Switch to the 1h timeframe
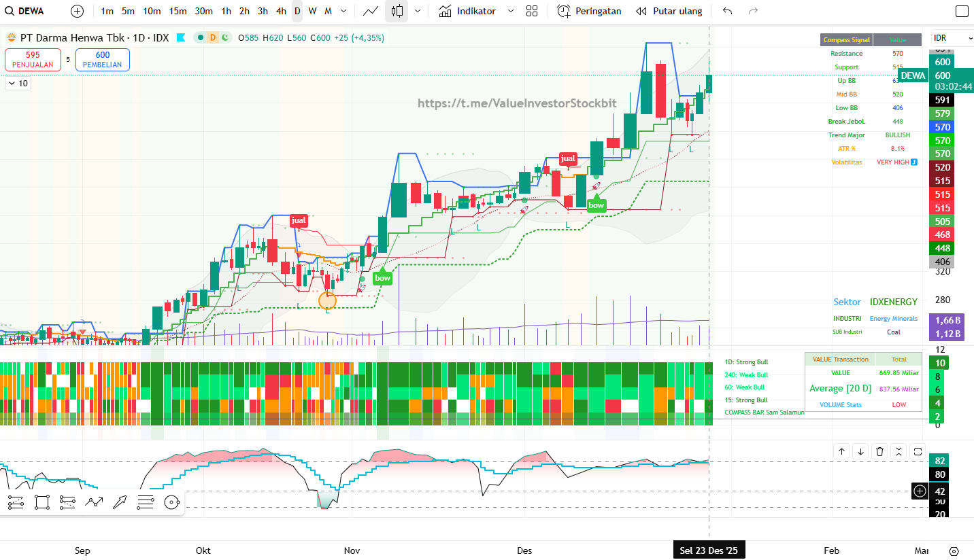 [x=226, y=11]
